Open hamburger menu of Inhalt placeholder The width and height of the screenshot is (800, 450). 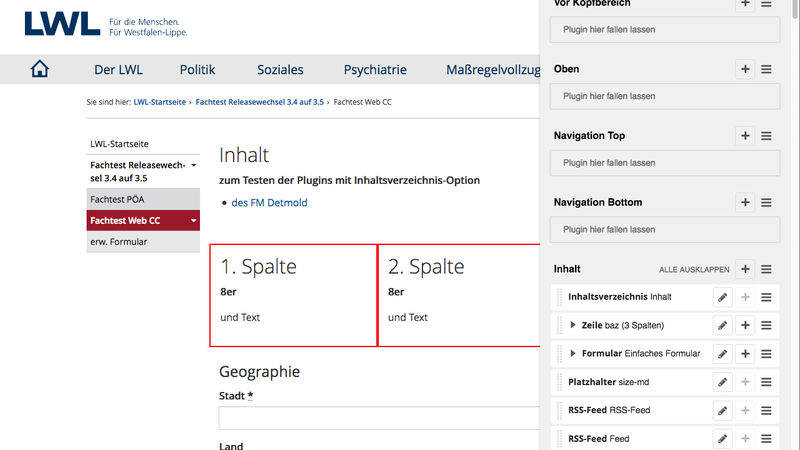coord(766,269)
